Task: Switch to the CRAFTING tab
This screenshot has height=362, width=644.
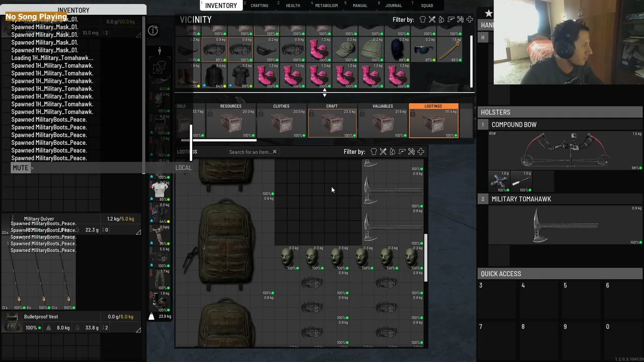Action: point(260,6)
